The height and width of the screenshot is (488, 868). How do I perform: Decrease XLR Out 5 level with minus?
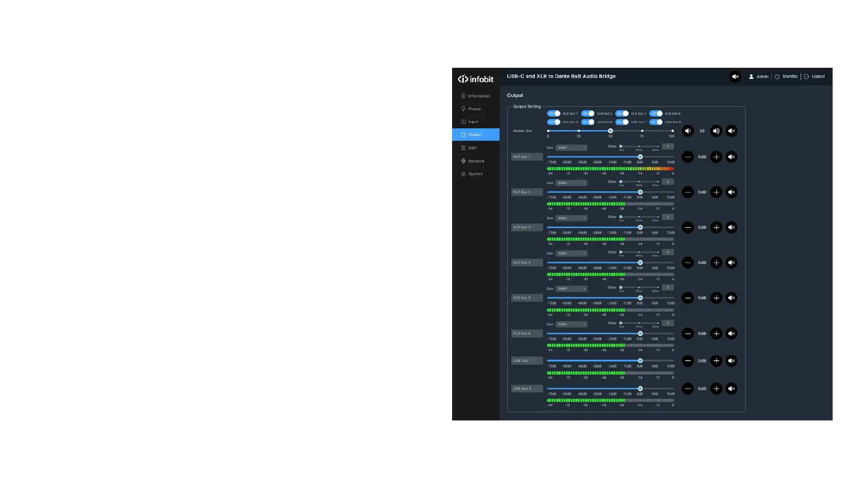688,298
